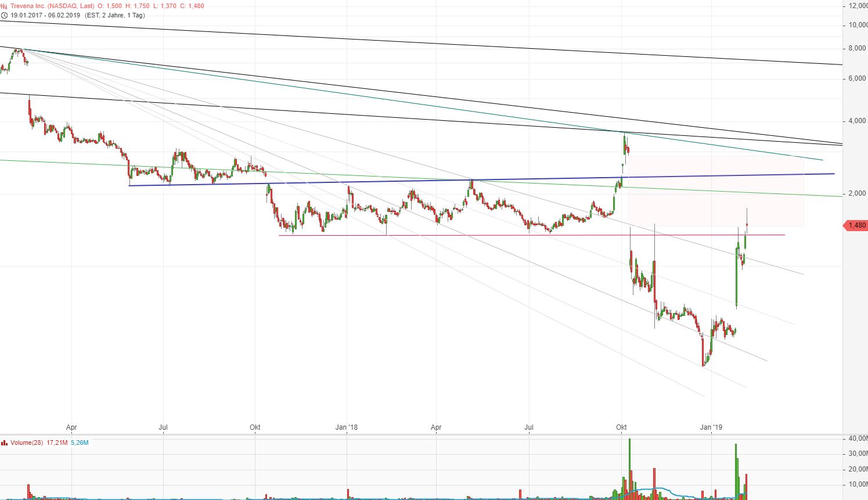
Task: Select the Okt label on the time axis
Action: tap(621, 427)
